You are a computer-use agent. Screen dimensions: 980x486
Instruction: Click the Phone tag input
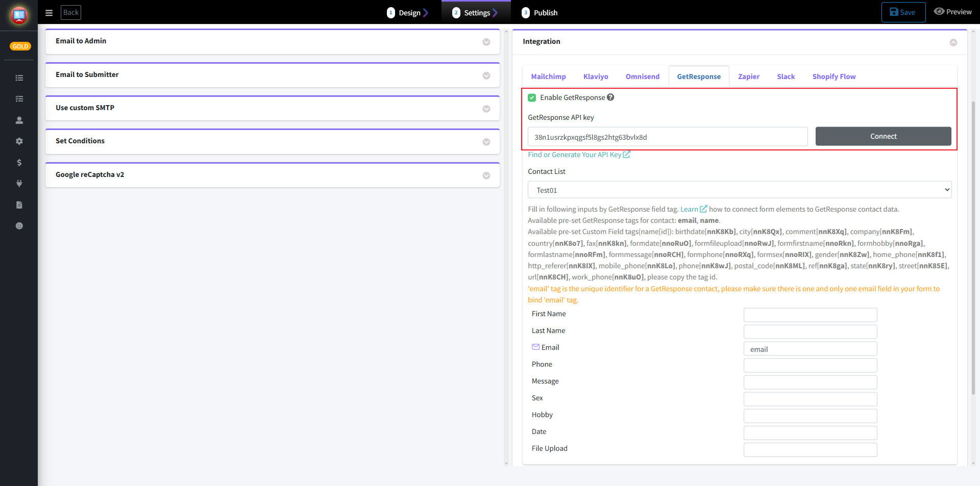(x=810, y=365)
